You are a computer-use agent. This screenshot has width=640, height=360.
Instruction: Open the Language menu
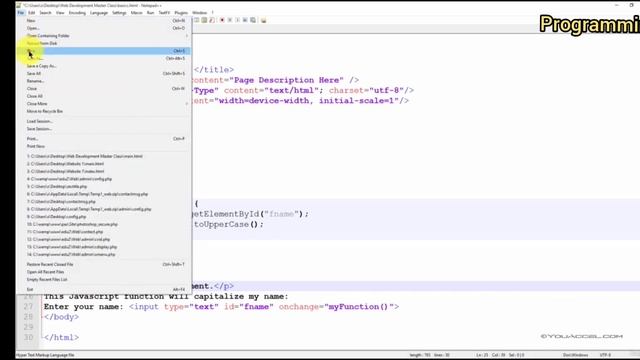click(x=99, y=13)
